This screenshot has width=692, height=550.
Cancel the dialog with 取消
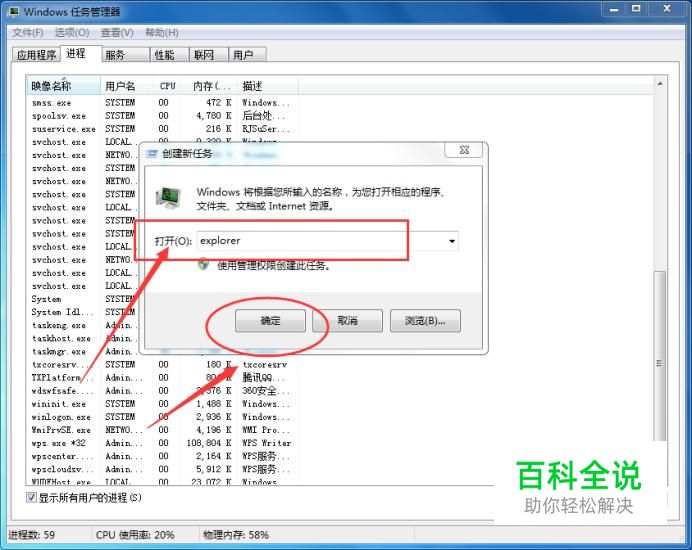click(x=347, y=320)
